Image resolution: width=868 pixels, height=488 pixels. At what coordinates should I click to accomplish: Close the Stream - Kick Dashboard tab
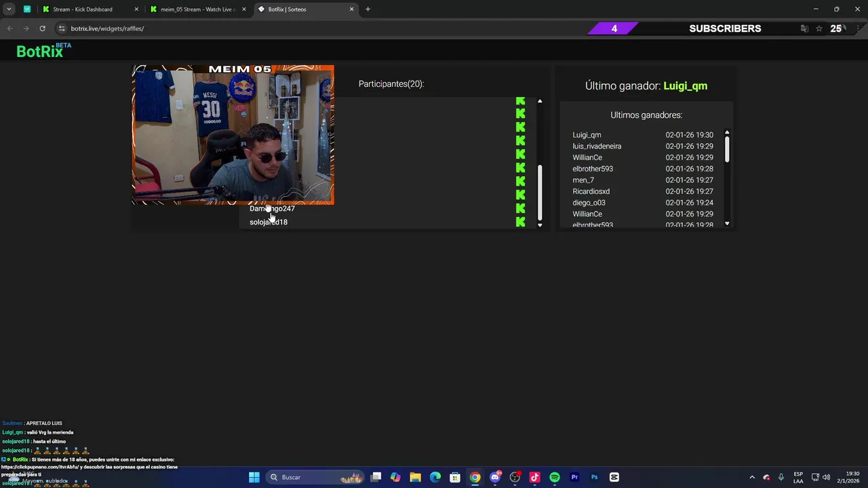[136, 9]
